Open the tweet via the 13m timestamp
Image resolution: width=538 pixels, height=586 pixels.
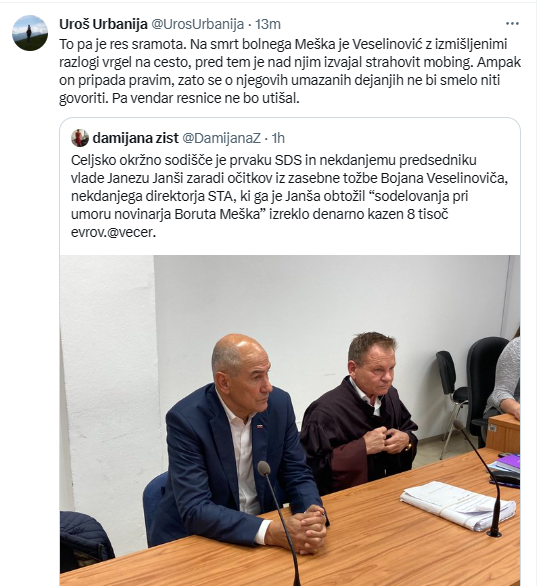tap(268, 24)
